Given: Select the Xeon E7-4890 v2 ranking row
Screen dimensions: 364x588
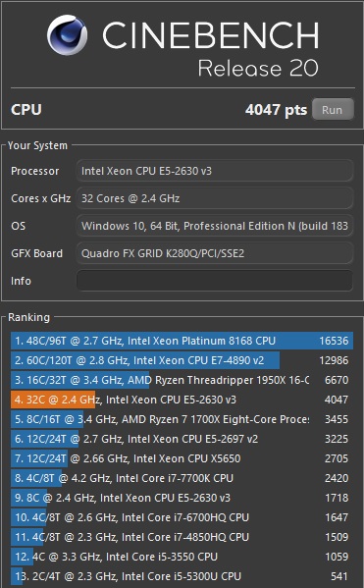Looking at the screenshot, I should [x=182, y=360].
